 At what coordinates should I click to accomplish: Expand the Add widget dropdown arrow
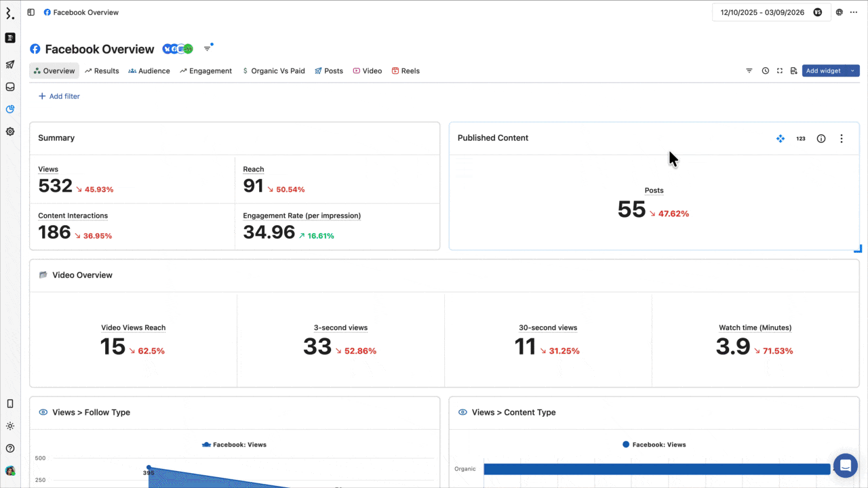(852, 70)
